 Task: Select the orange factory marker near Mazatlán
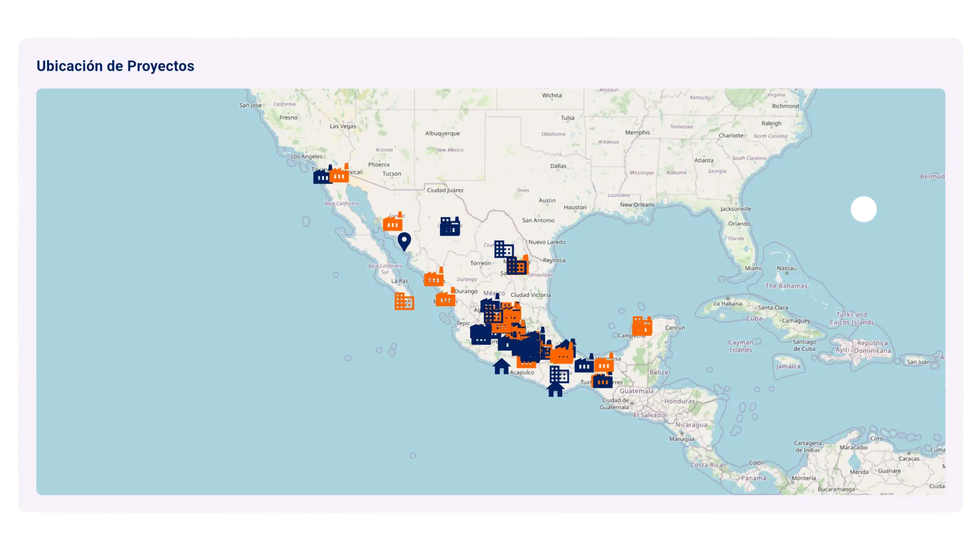445,299
